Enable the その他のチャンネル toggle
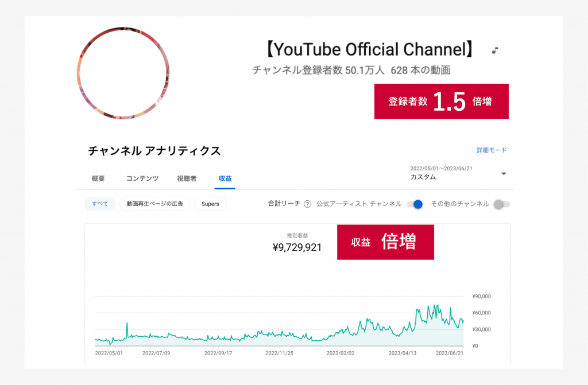 [x=501, y=204]
